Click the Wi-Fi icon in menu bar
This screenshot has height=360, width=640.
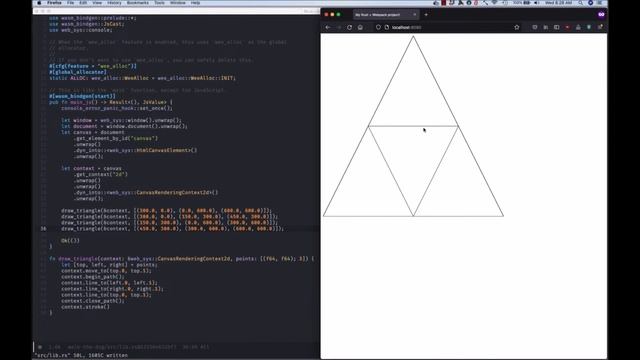(x=495, y=3)
